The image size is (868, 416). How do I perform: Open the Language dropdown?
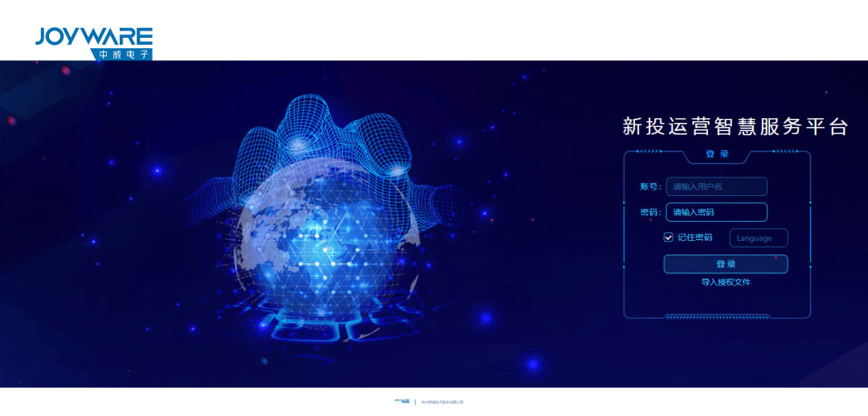[x=759, y=238]
